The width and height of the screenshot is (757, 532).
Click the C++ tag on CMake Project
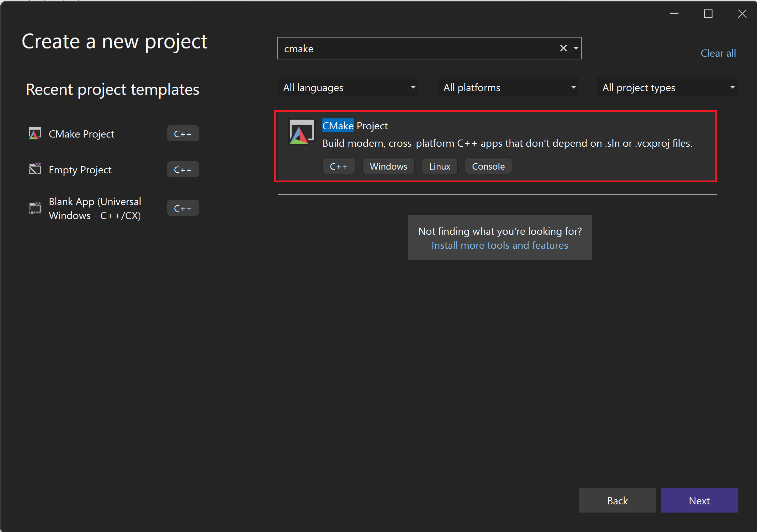(338, 167)
